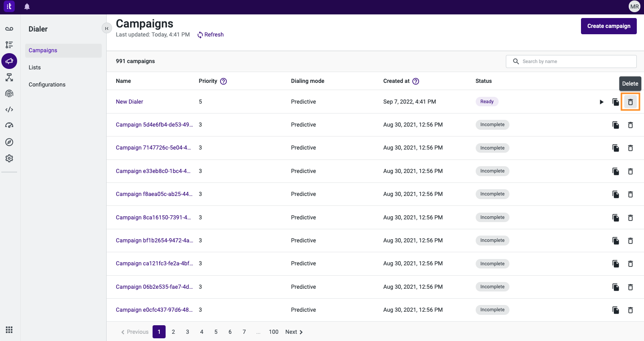Screen dimensions: 644x341
Task: Delete the New Dialer campaign
Action: click(630, 102)
